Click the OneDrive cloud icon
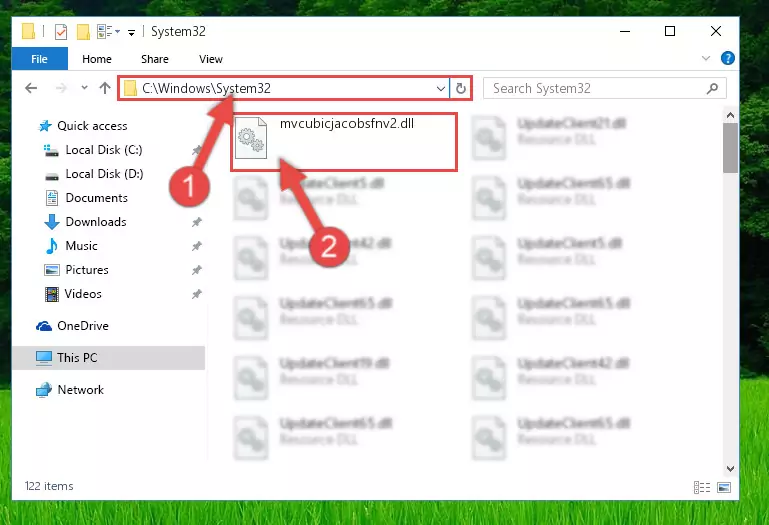This screenshot has height=525, width=769. [44, 326]
